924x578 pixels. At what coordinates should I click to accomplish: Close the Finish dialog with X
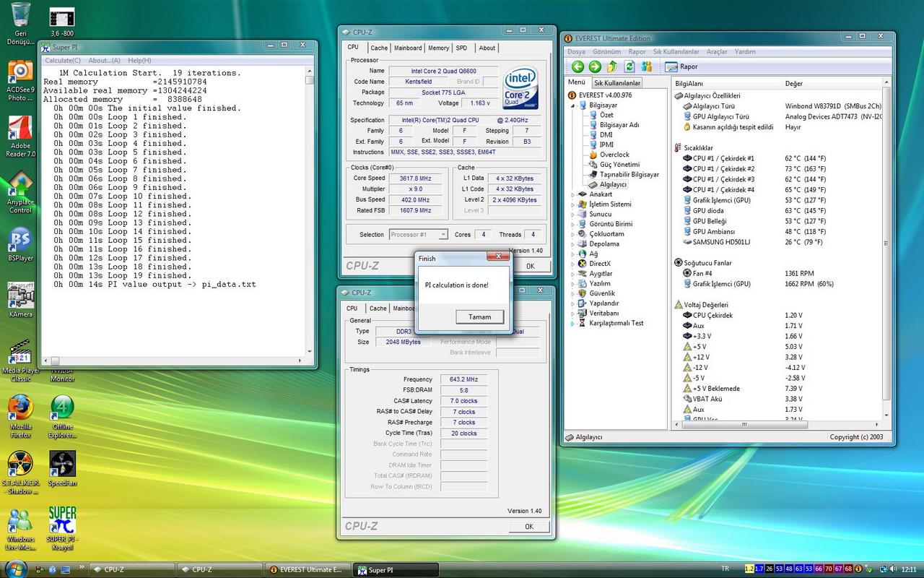(x=498, y=256)
